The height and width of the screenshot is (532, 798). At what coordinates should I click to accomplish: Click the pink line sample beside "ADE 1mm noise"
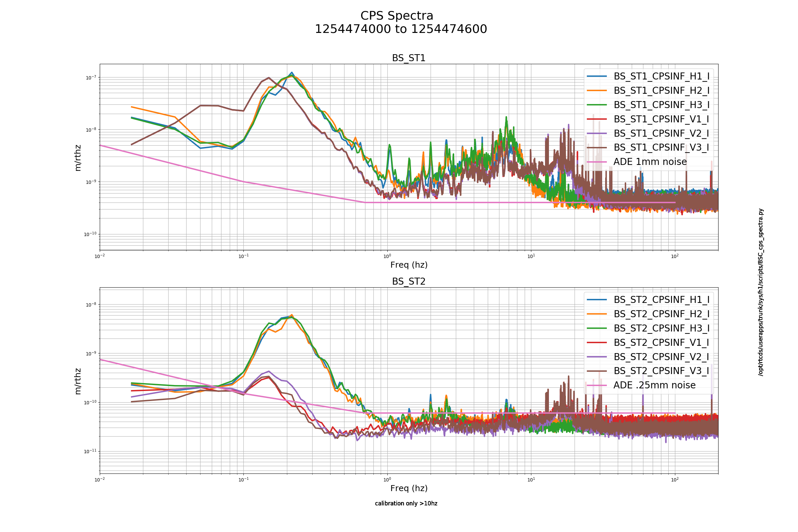tap(597, 162)
